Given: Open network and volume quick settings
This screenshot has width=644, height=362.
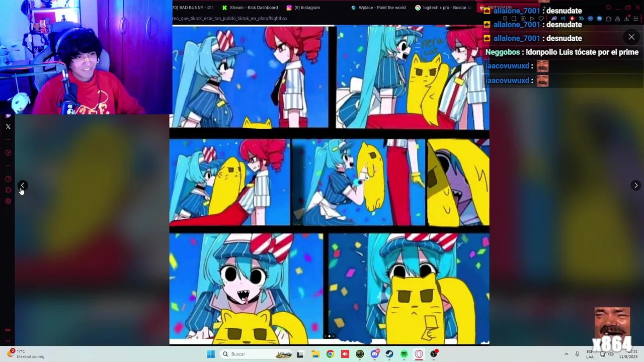Looking at the screenshot, I should 606,354.
